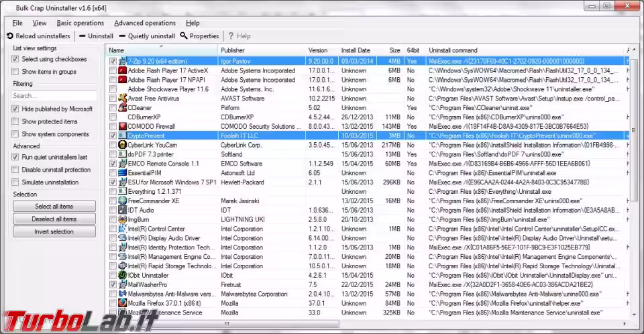Select the Everything 1.2.1.371 row
Image resolution: width=644 pixels, height=334 pixels.
[x=367, y=191]
